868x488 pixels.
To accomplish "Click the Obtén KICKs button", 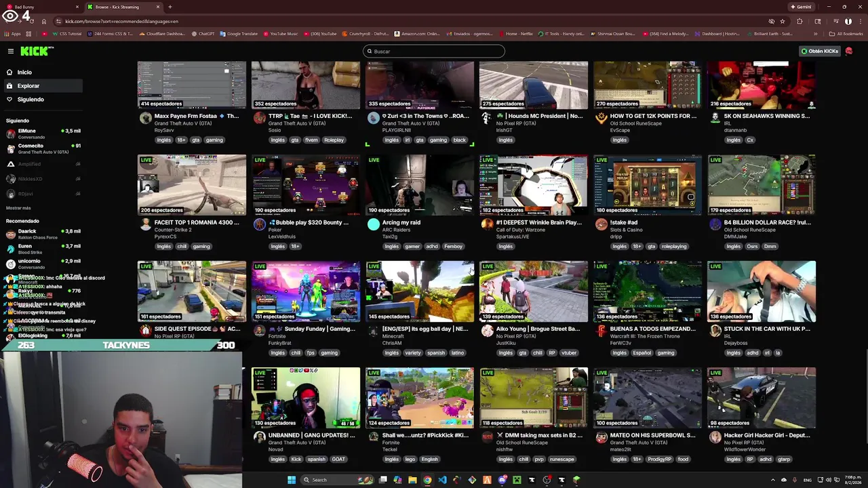I will tap(820, 51).
